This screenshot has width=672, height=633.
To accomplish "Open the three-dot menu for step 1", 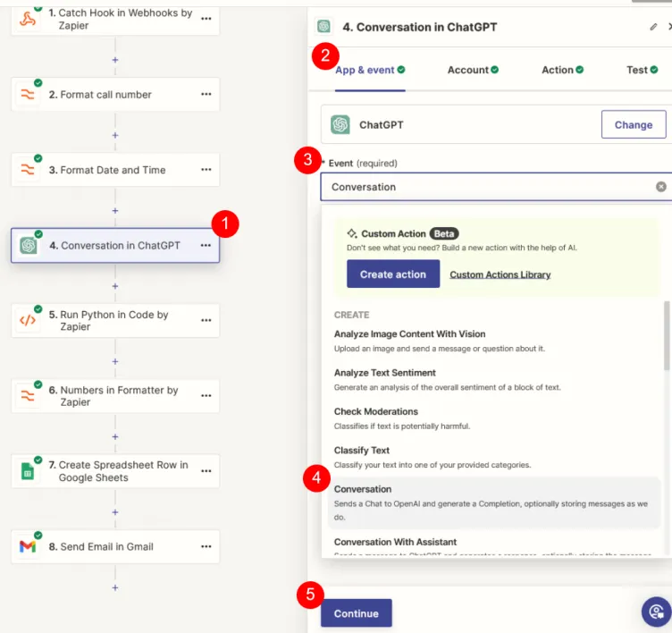I will (x=206, y=19).
